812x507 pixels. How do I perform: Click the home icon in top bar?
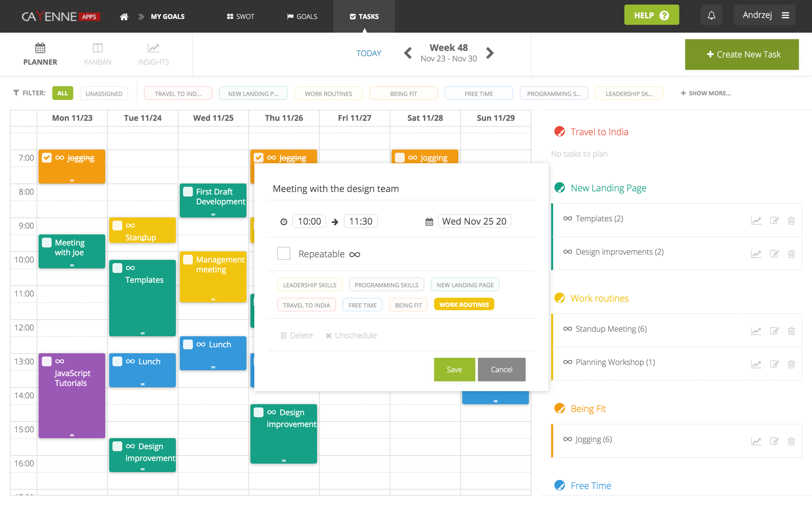tap(124, 16)
